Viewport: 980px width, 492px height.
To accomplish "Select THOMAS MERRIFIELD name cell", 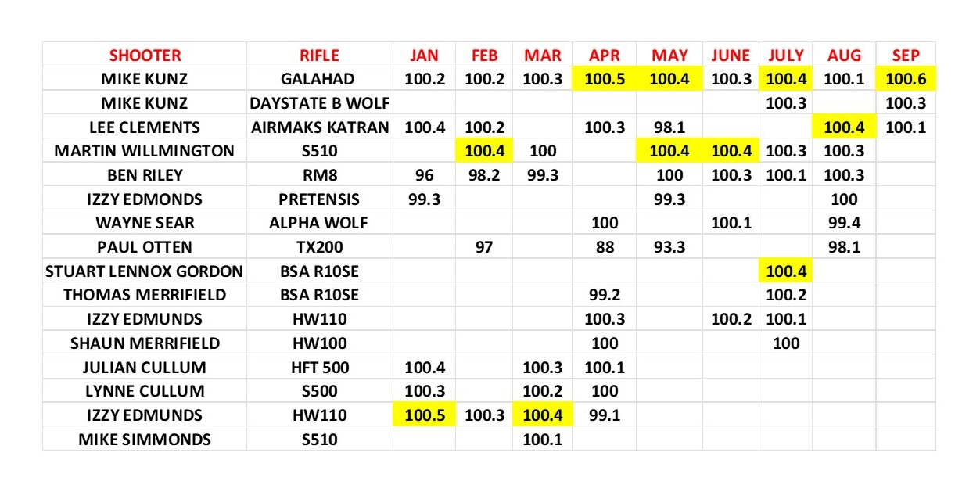I will point(145,295).
